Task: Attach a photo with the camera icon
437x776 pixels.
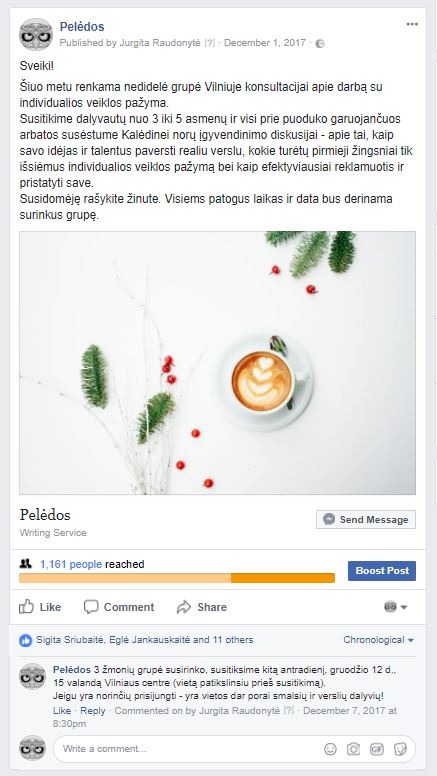Action: coord(353,749)
